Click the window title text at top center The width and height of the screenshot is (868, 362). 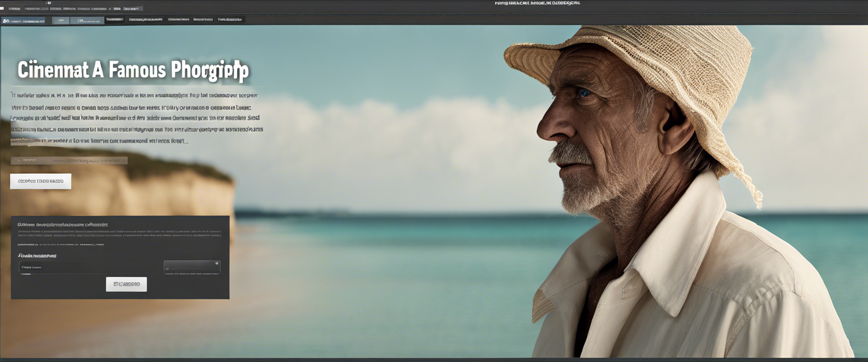click(537, 3)
